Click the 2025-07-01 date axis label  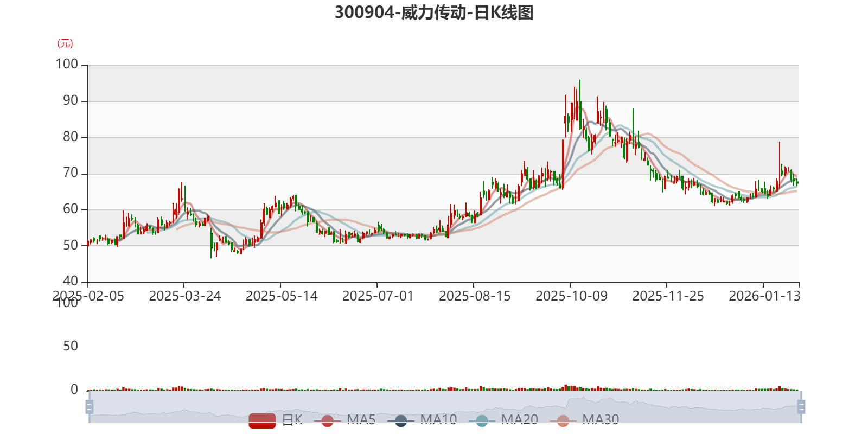pos(378,296)
